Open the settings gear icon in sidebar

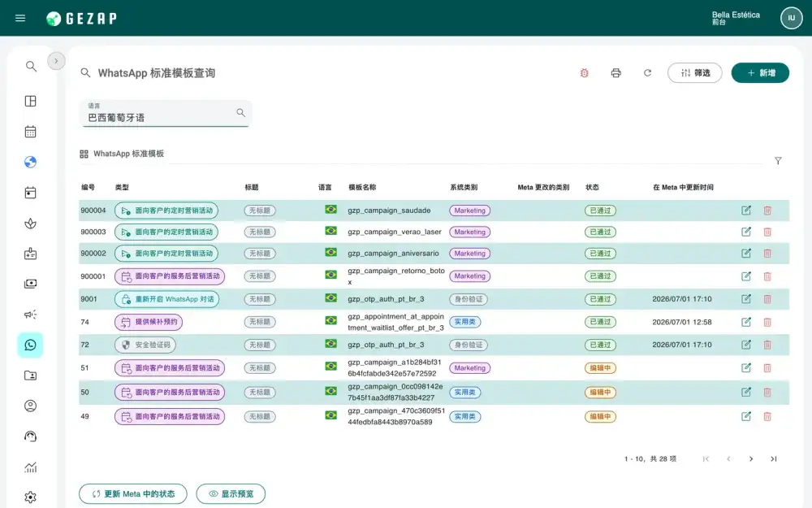tap(31, 497)
